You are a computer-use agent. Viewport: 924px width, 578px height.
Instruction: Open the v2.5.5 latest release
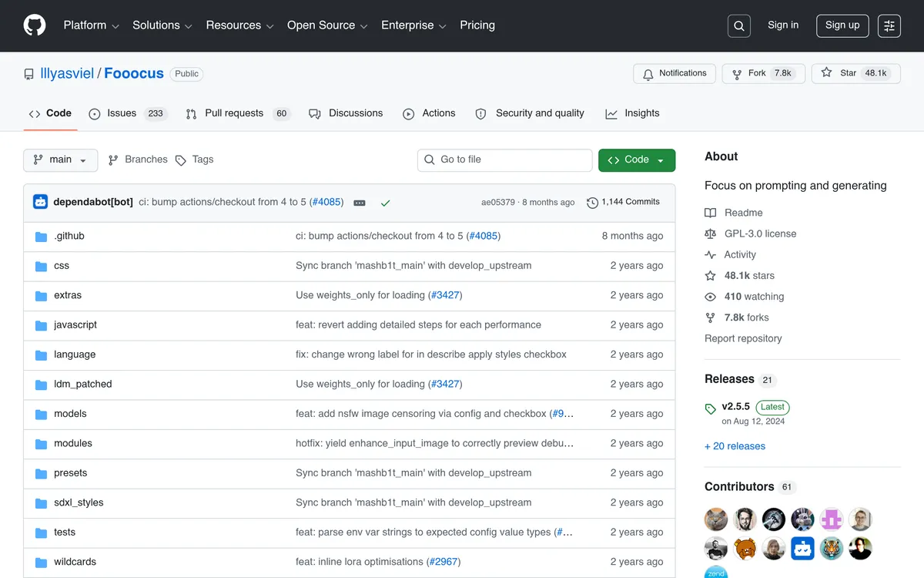click(x=735, y=406)
